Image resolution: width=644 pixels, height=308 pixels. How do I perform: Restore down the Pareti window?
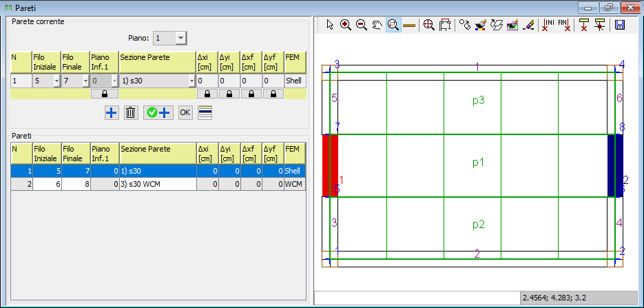tap(609, 8)
